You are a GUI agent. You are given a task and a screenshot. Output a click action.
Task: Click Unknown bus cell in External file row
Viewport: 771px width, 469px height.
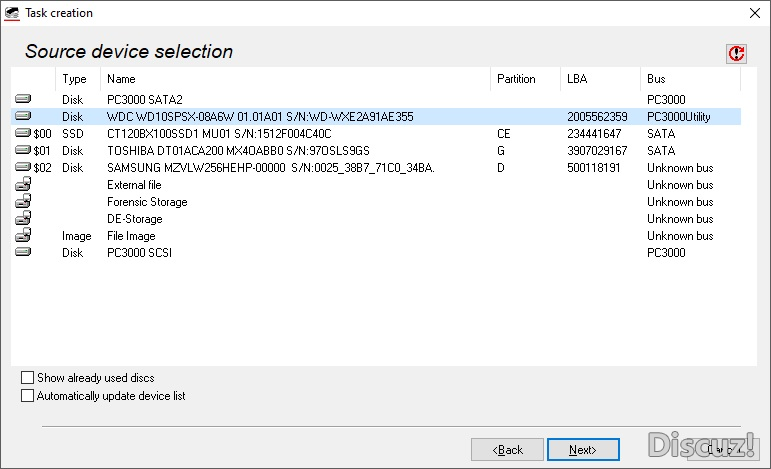coord(680,185)
